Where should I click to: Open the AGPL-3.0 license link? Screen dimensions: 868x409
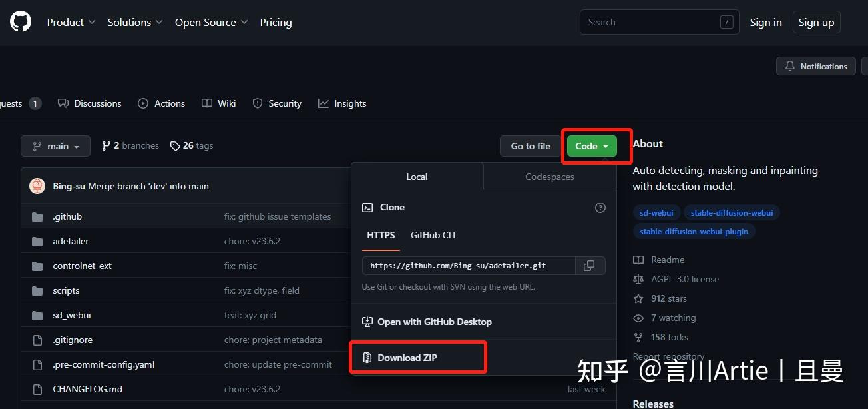676,279
